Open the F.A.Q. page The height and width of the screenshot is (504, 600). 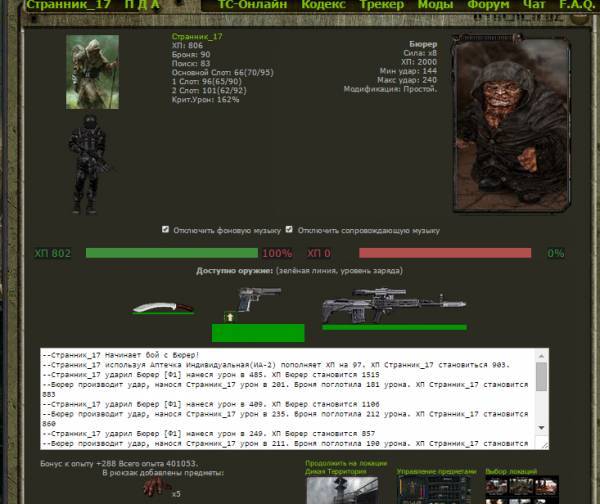coord(575,5)
